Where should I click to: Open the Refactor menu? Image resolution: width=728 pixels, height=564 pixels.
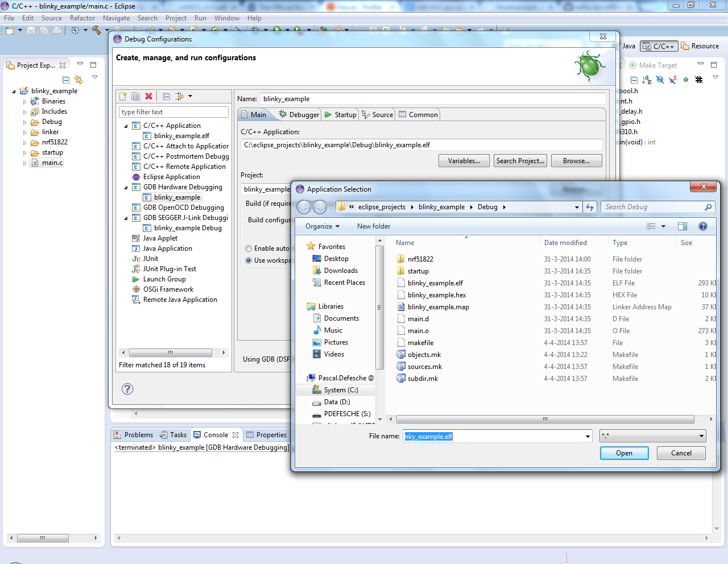pos(82,18)
